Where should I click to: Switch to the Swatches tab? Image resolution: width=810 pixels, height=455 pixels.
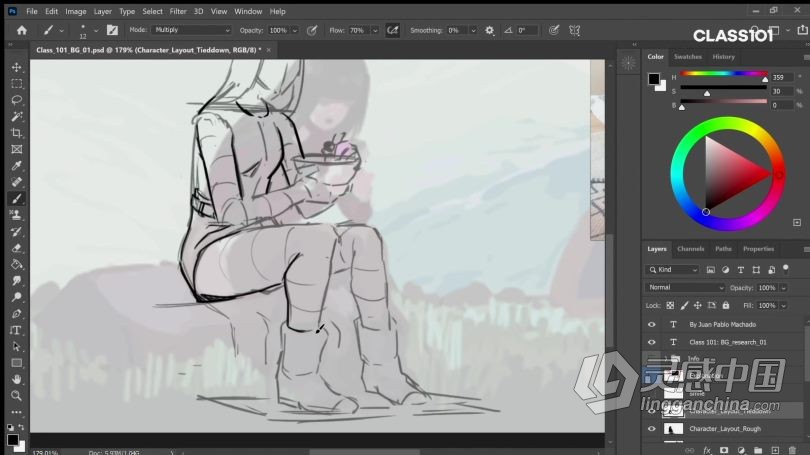coord(688,57)
